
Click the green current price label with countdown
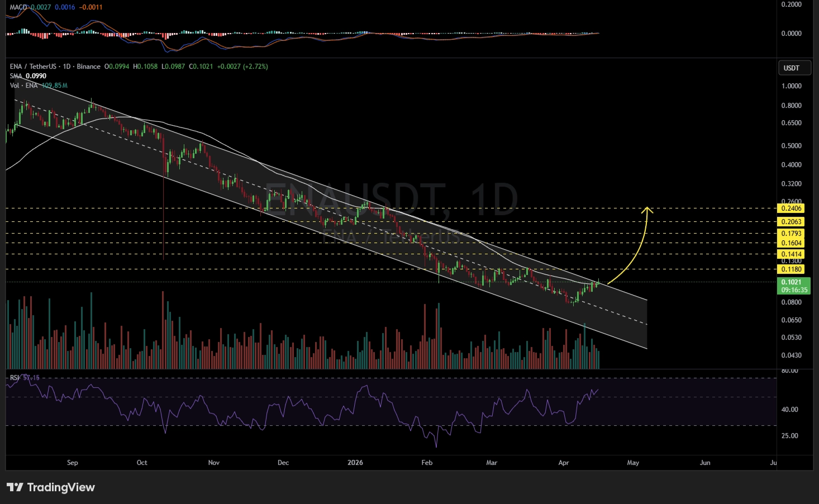[794, 286]
